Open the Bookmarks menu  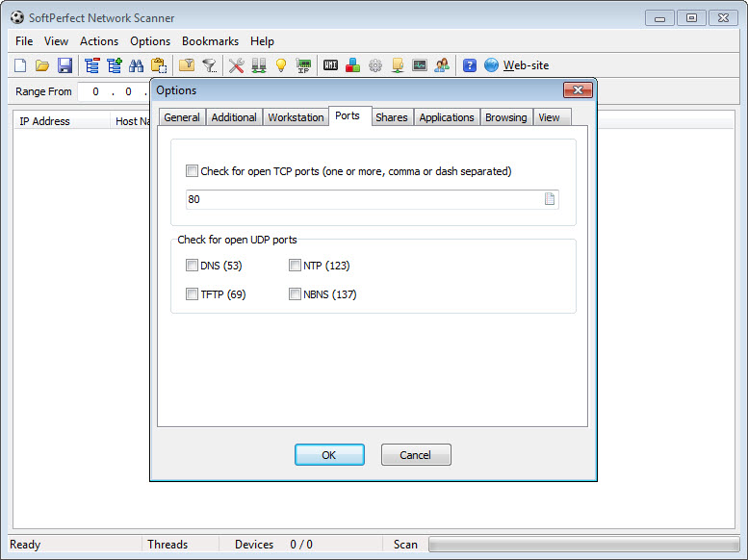tap(211, 41)
